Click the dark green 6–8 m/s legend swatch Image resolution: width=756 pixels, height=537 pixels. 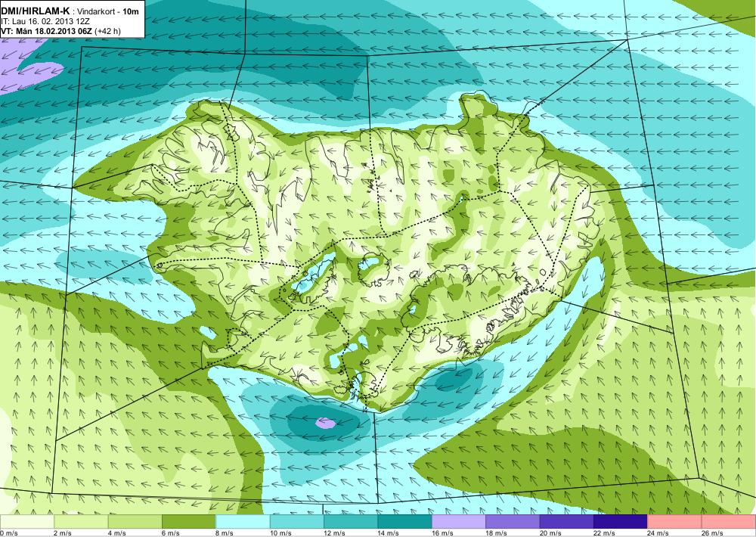[189, 522]
